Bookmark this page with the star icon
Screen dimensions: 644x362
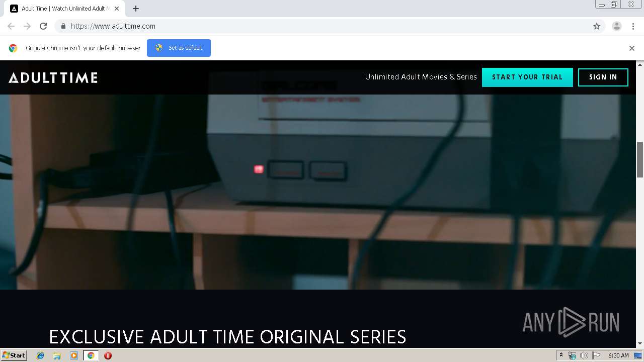click(597, 26)
